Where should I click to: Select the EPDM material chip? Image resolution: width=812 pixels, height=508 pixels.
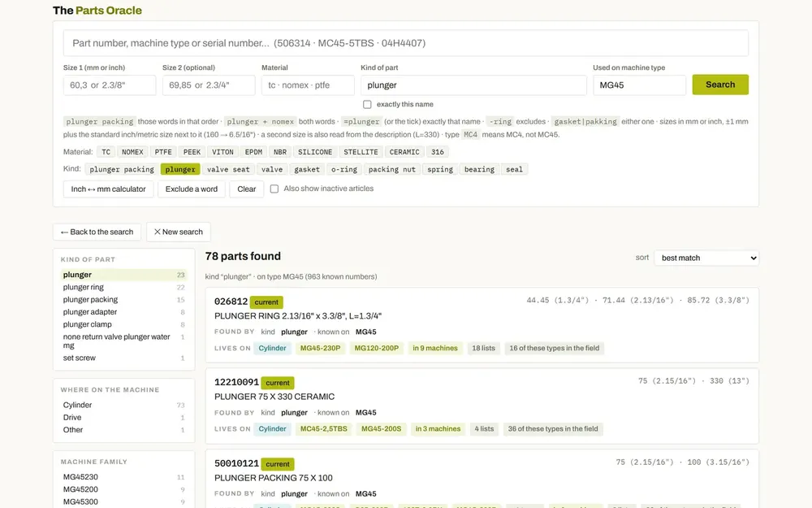click(253, 152)
